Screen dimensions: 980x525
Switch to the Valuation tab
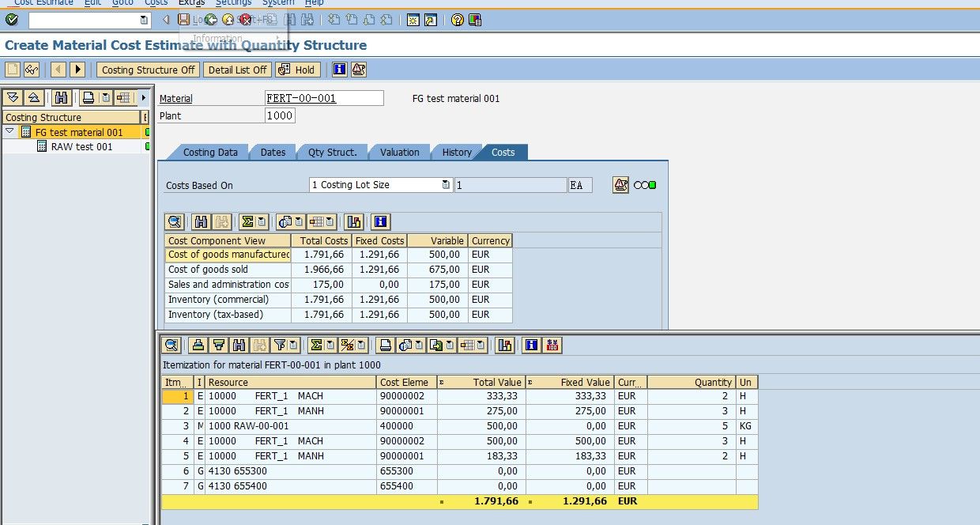pos(399,152)
